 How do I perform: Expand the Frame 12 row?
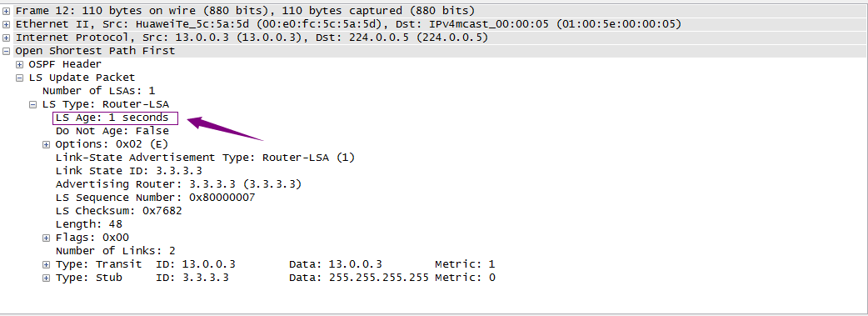(6, 11)
